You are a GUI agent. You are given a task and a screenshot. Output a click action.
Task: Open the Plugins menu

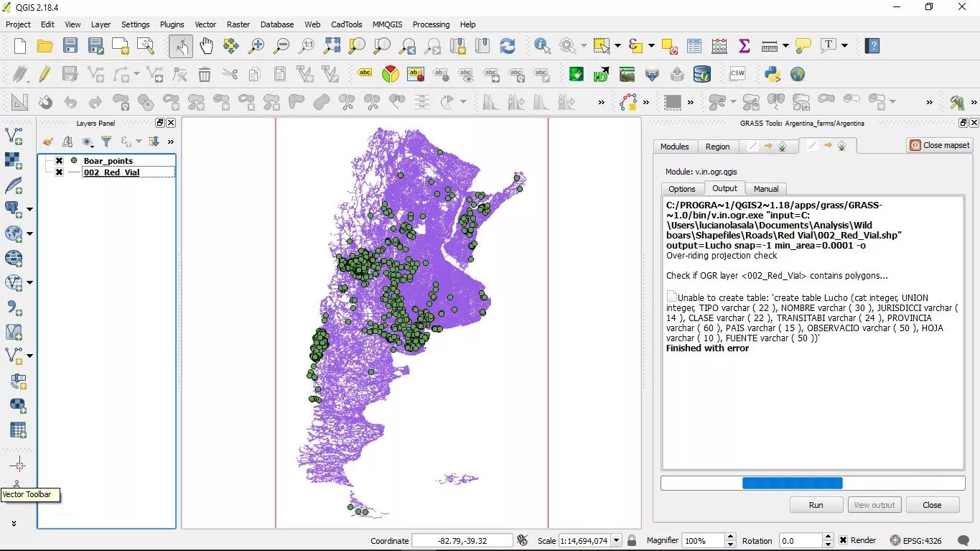pyautogui.click(x=172, y=24)
